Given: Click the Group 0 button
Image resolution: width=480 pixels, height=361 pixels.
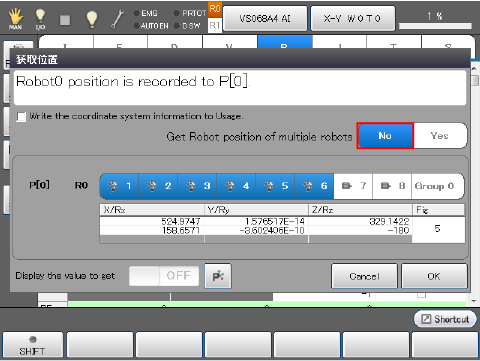Looking at the screenshot, I should click(437, 186).
